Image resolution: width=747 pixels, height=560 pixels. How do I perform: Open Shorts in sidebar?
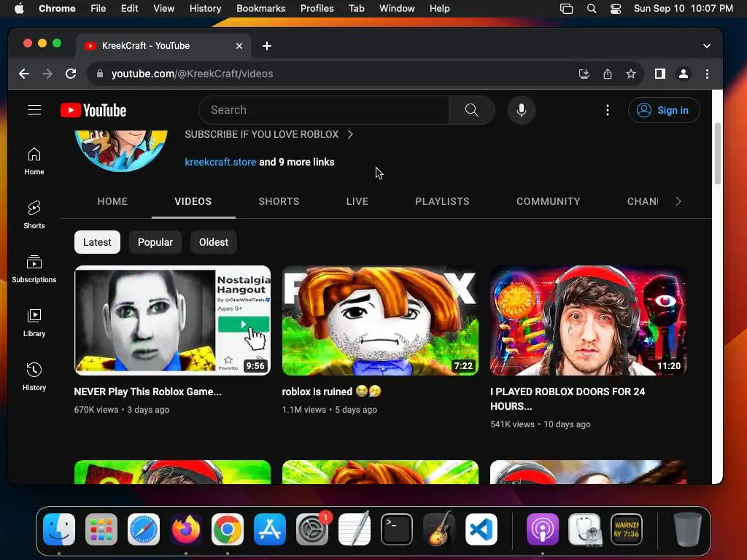[x=34, y=215]
